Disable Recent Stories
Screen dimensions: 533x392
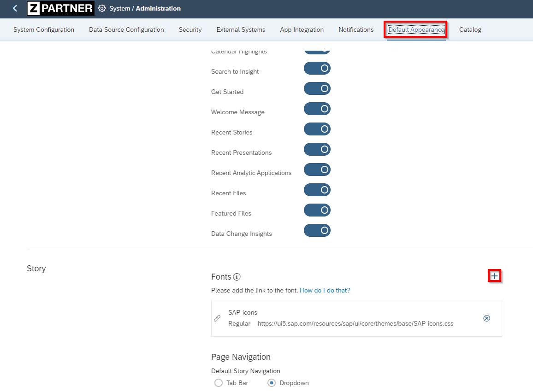pyautogui.click(x=317, y=129)
